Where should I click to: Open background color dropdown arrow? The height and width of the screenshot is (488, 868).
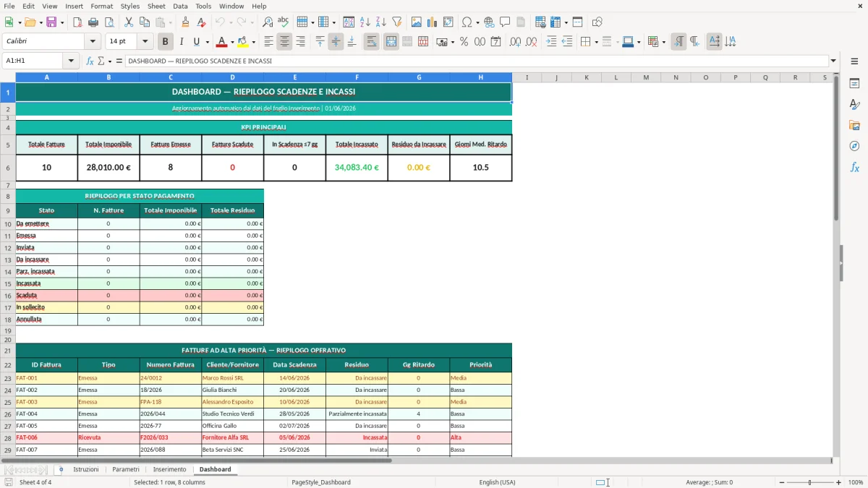click(x=253, y=42)
